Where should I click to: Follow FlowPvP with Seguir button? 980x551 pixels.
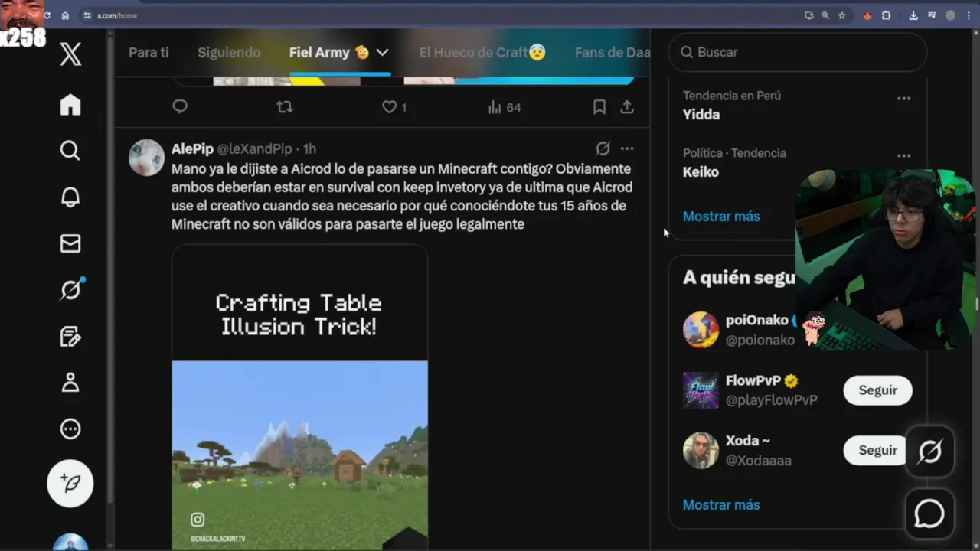[x=877, y=390]
